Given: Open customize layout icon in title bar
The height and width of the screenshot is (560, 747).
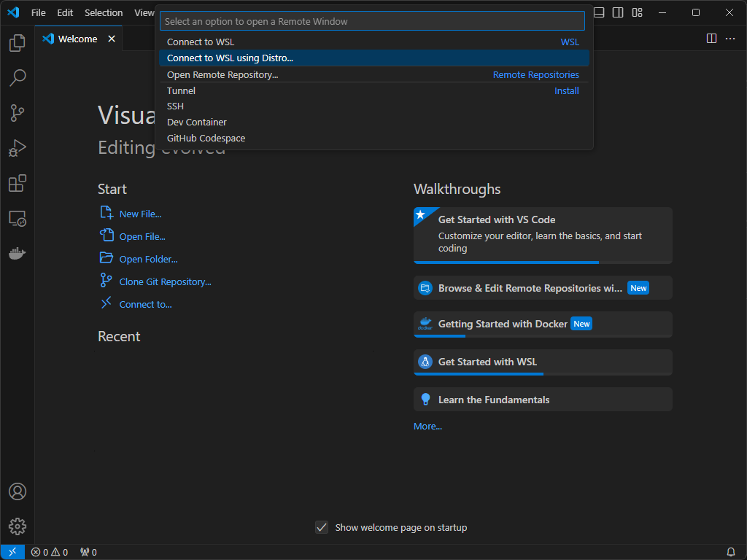Looking at the screenshot, I should pyautogui.click(x=637, y=12).
